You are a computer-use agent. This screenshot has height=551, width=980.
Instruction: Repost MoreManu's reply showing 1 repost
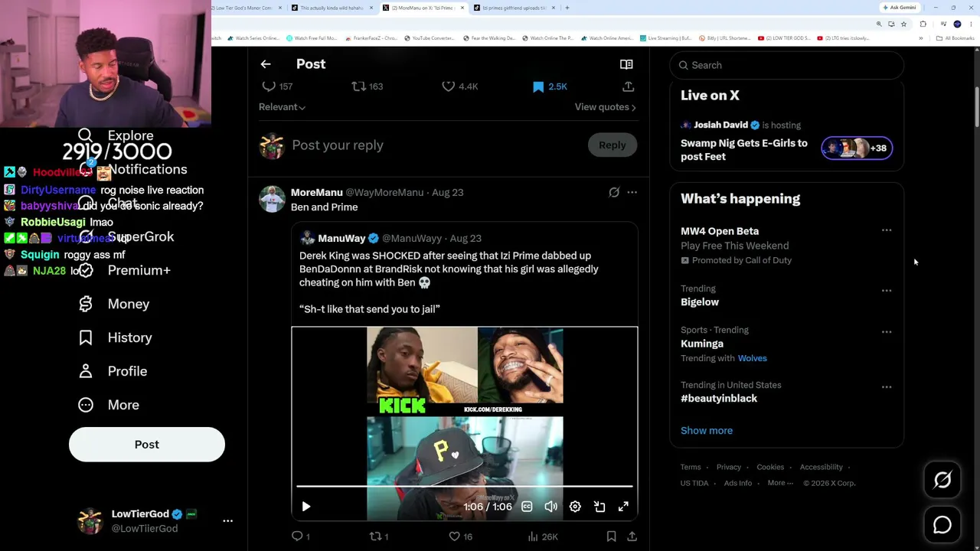pos(375,536)
